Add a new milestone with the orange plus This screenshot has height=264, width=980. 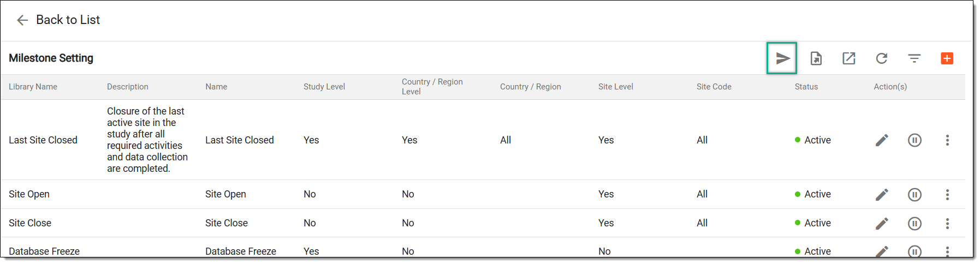tap(947, 58)
